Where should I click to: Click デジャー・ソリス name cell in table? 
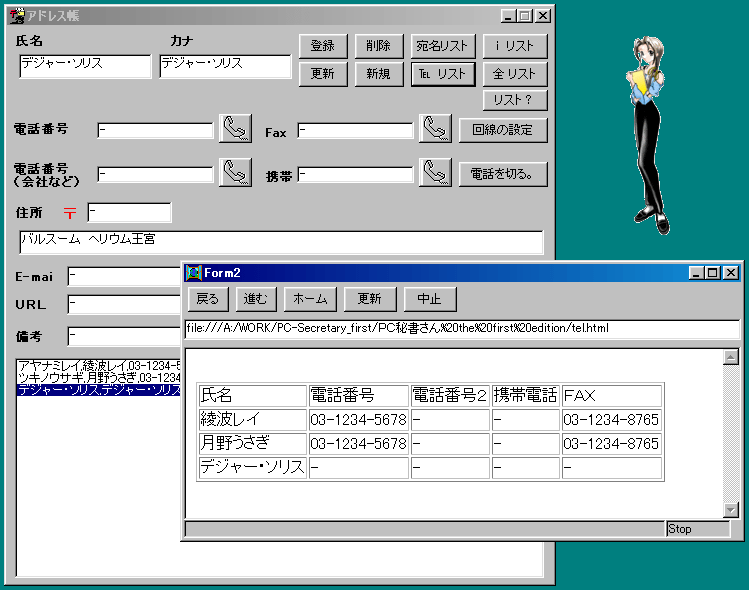[252, 467]
